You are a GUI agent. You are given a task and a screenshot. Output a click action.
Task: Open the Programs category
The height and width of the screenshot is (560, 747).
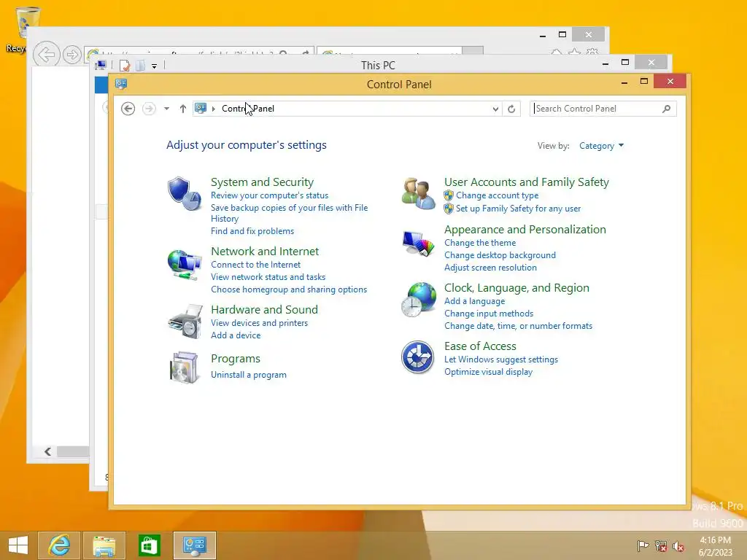pyautogui.click(x=236, y=359)
